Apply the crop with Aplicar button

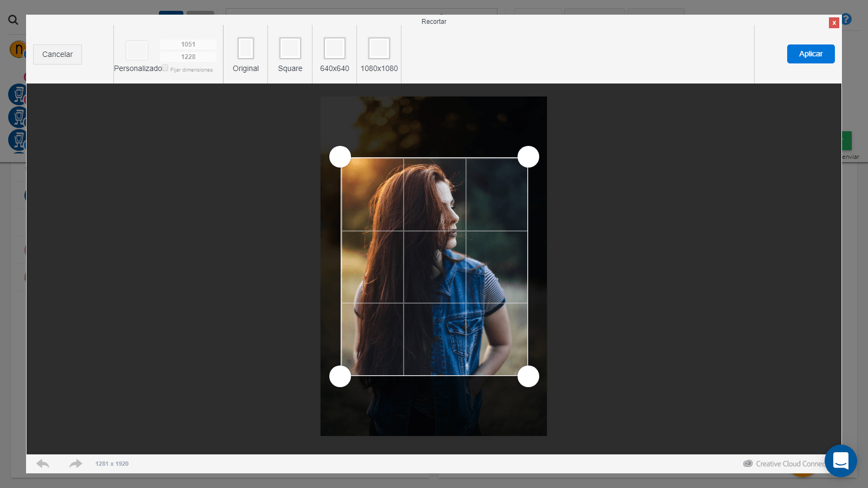click(810, 54)
